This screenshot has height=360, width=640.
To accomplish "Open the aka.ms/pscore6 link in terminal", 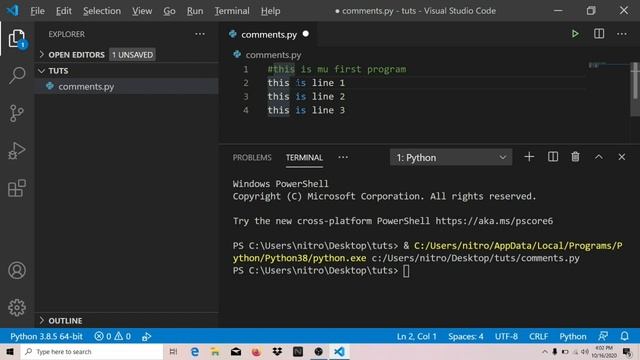I will [494, 221].
